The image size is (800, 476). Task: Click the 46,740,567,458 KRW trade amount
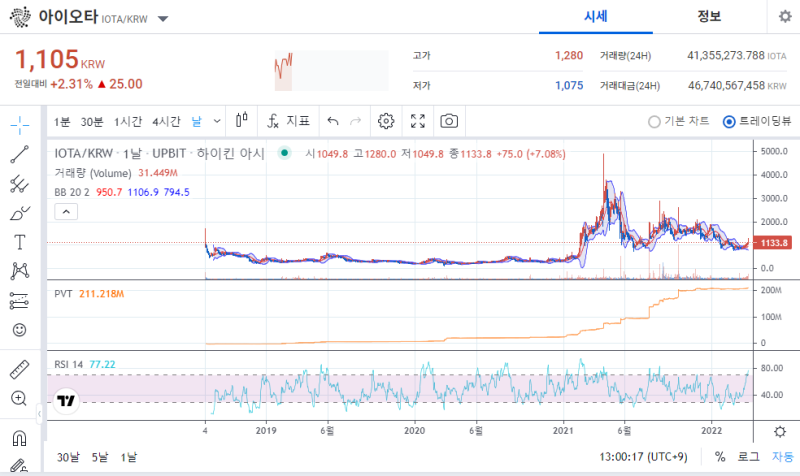click(737, 85)
